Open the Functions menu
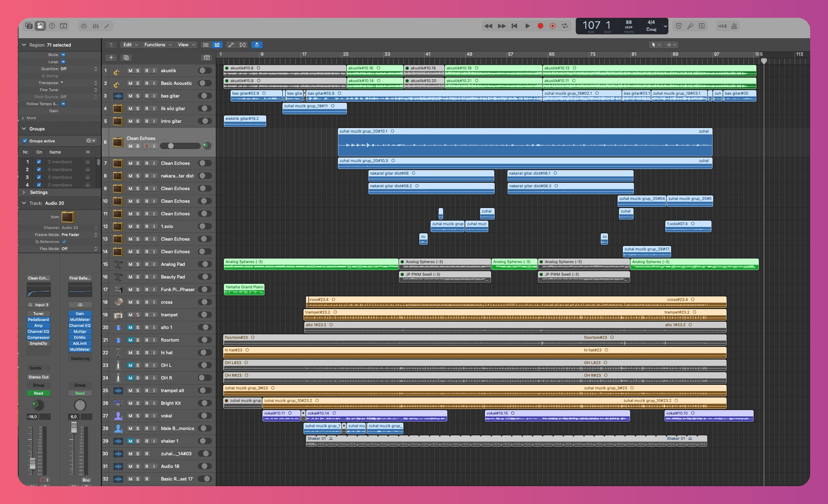Viewport: 828px width, 504px height. pos(157,45)
